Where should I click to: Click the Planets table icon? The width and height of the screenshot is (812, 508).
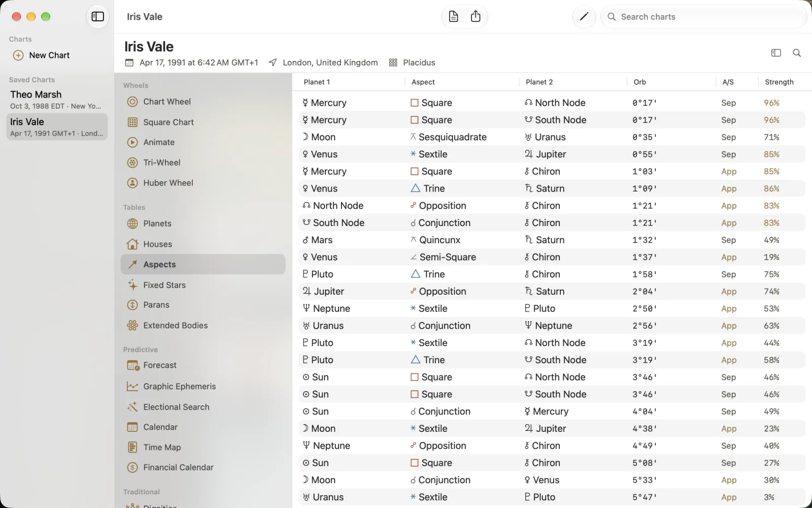(132, 224)
